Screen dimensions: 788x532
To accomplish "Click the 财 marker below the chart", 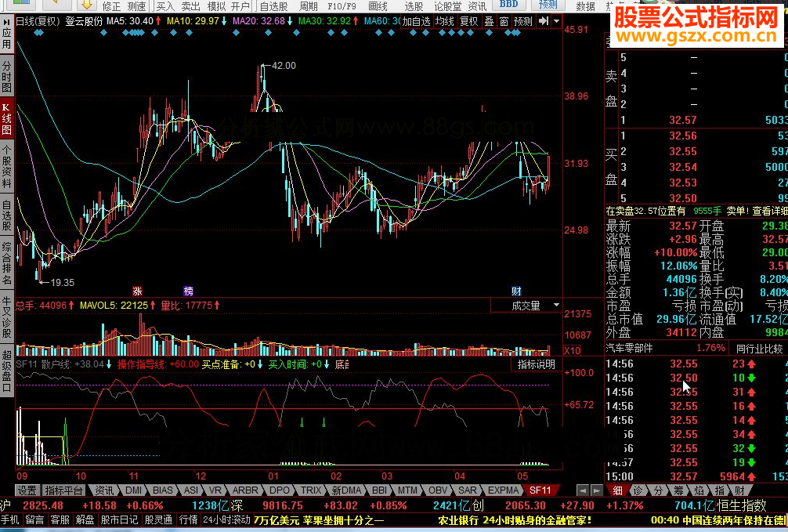I will tap(516, 291).
